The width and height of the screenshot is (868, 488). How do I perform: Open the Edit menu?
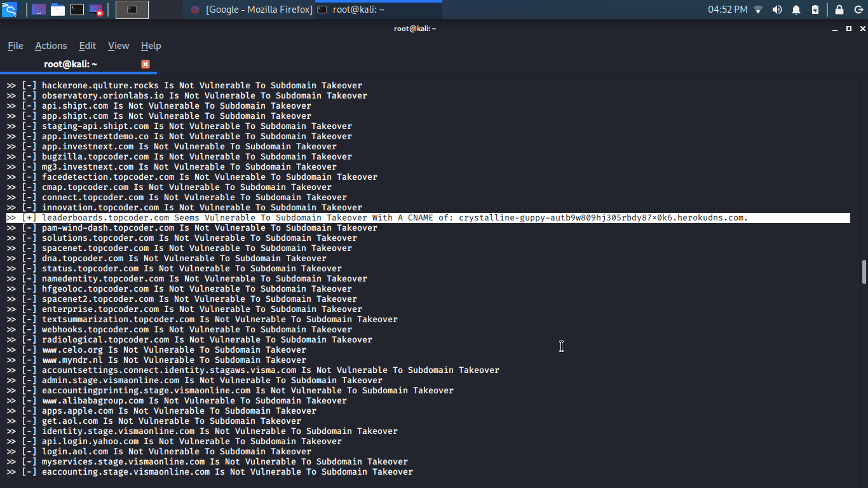[87, 46]
